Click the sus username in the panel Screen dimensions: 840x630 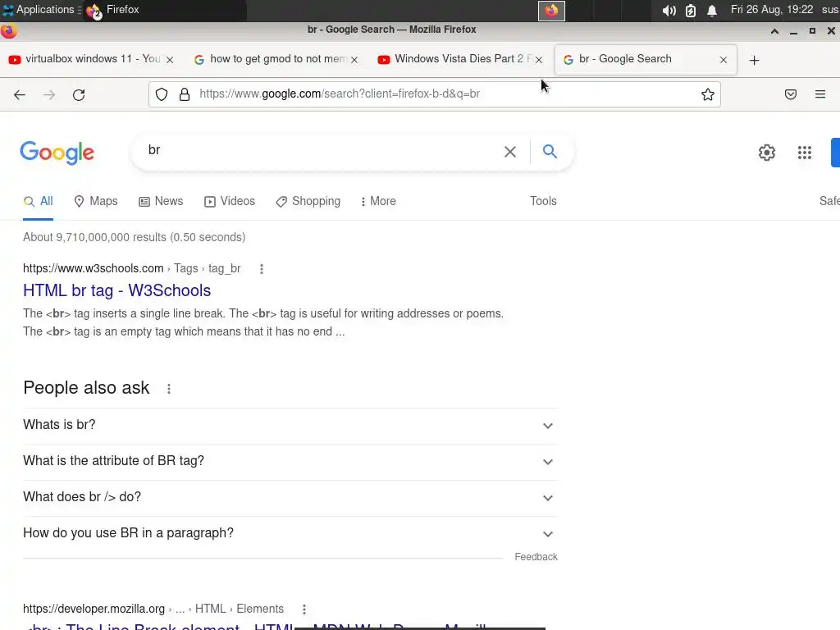(830, 10)
